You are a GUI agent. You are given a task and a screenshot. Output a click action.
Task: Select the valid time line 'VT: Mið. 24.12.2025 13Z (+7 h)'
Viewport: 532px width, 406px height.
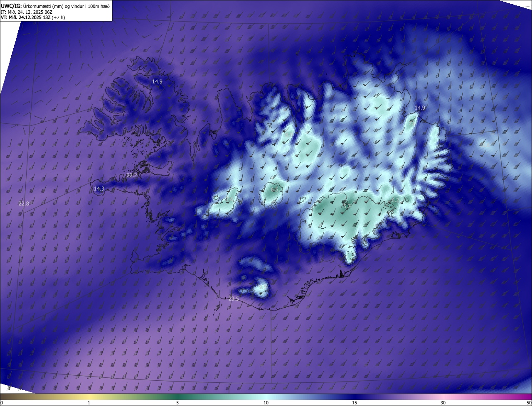[x=33, y=17]
